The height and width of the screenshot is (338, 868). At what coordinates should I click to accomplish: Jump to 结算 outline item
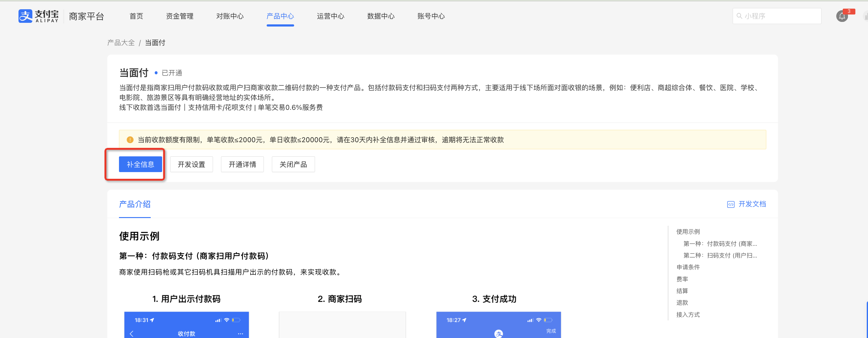pos(682,291)
